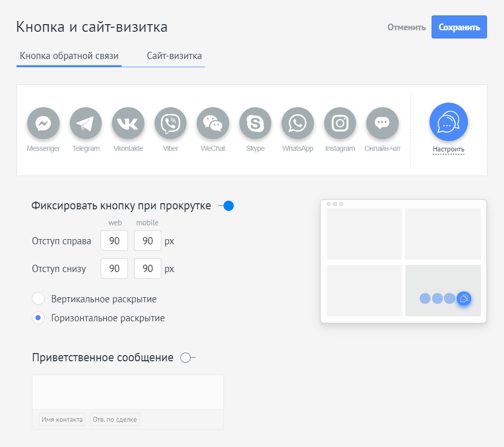504x447 pixels.
Task: Click the chat button in the preview thumbnail
Action: point(464,299)
